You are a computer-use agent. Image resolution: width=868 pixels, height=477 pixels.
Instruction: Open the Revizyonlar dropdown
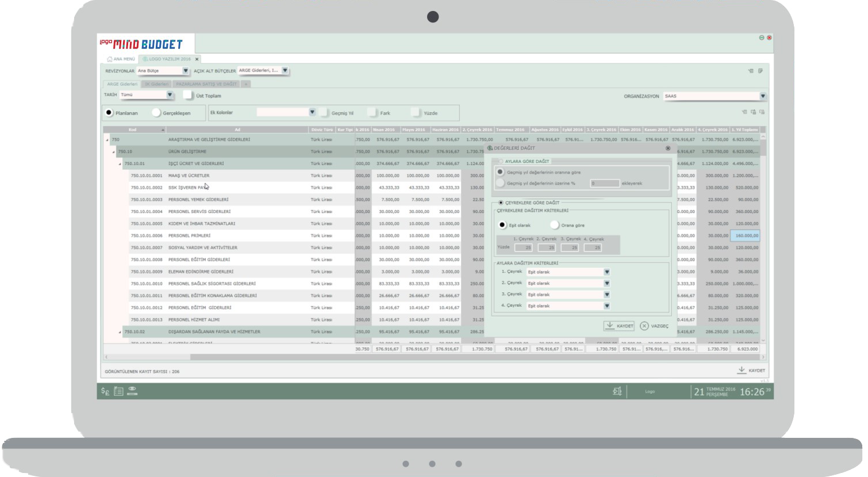pyautogui.click(x=185, y=71)
